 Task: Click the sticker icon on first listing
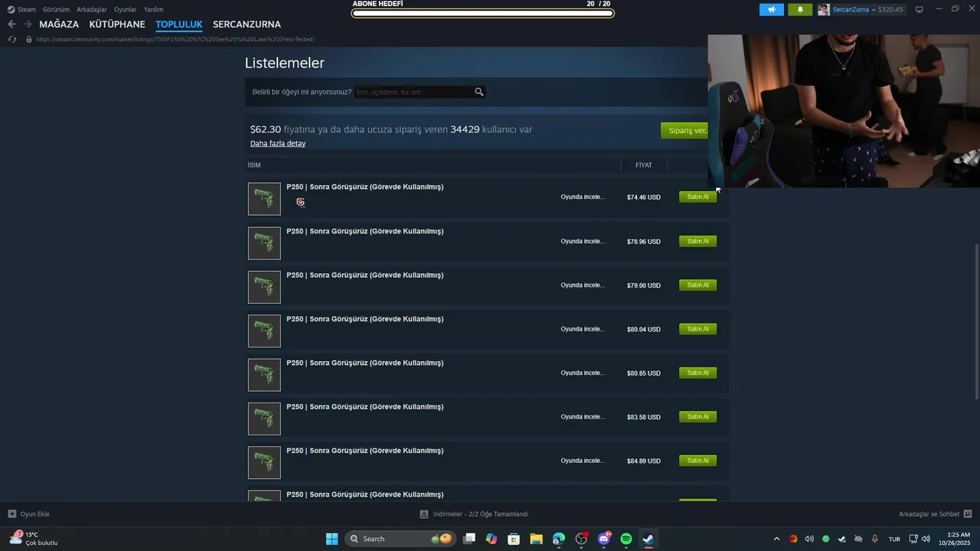tap(300, 202)
